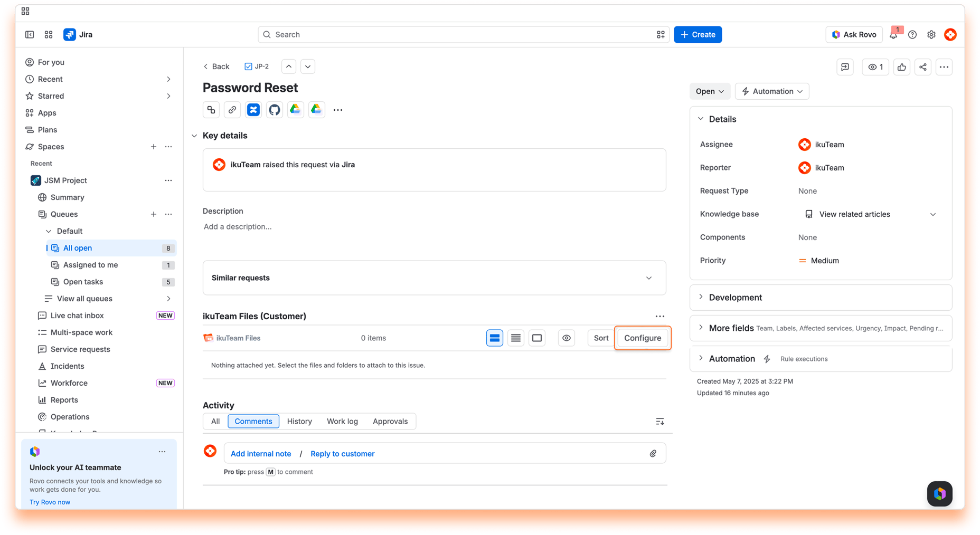
Task: Open the settings gear icon
Action: [x=931, y=35]
